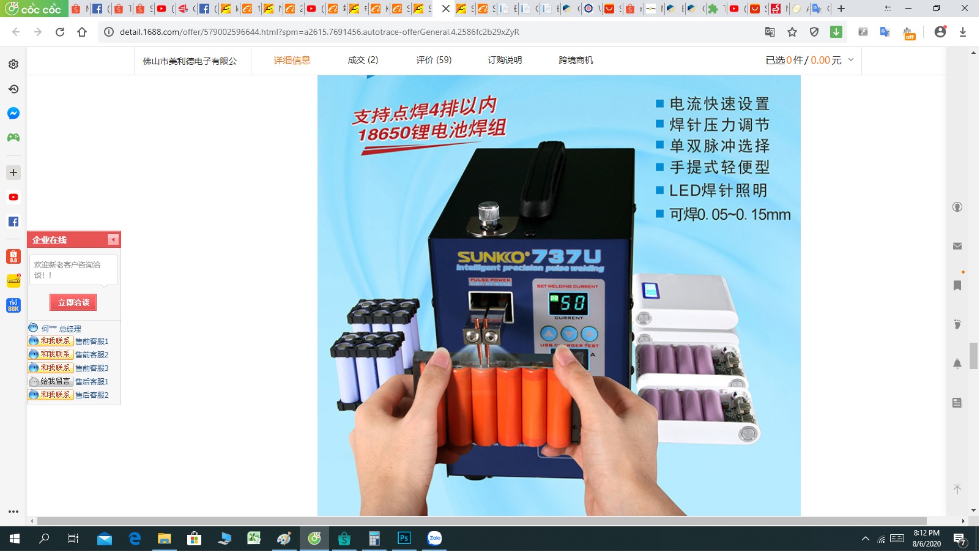Reload the current page
The image size is (980, 552).
click(x=60, y=32)
